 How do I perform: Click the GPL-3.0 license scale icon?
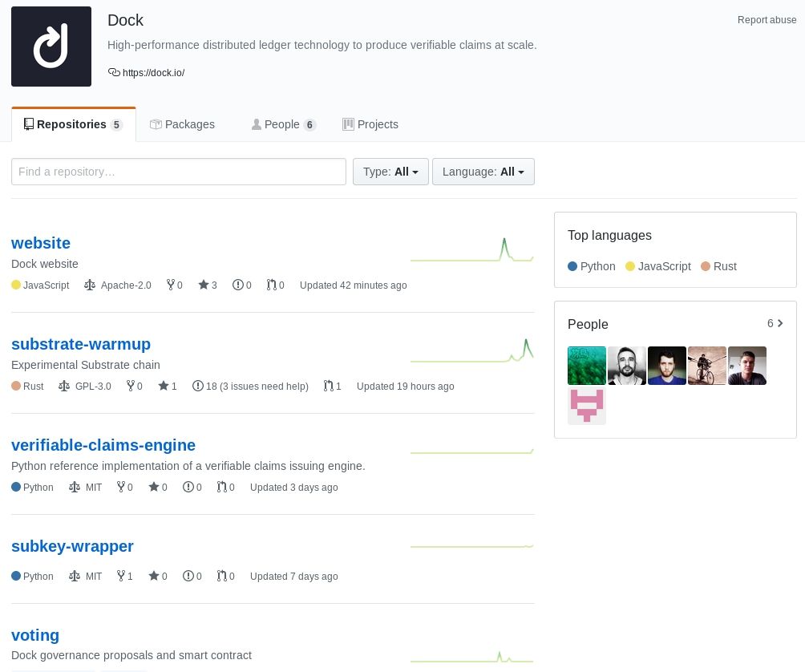(x=63, y=386)
